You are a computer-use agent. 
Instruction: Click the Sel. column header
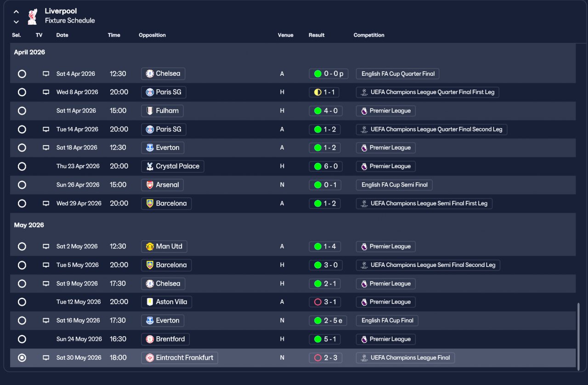[17, 35]
